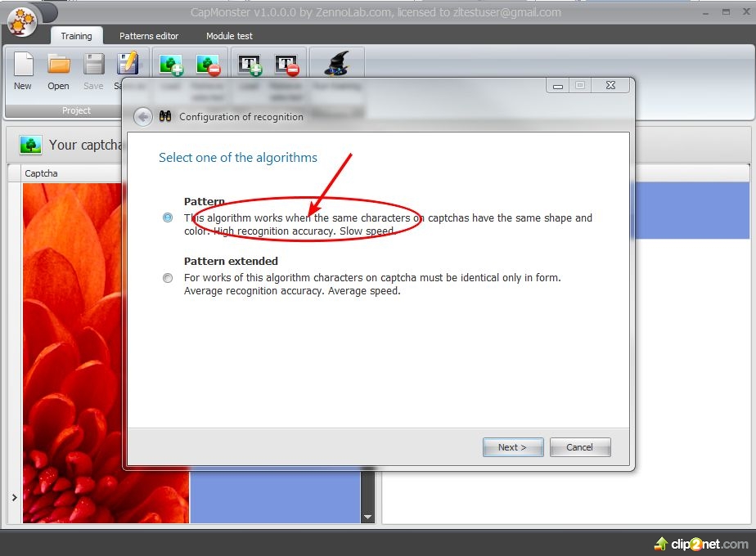
Task: Click the Next > button
Action: point(512,447)
